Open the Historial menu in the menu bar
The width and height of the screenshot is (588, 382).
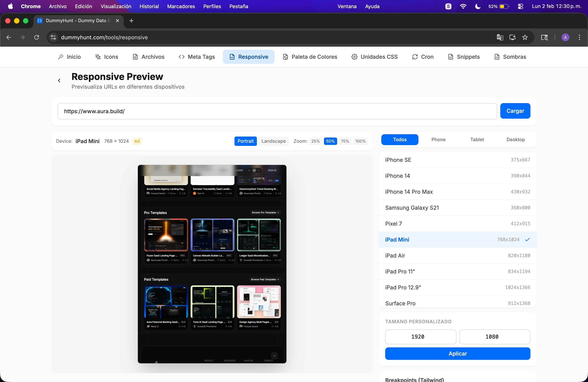(149, 6)
